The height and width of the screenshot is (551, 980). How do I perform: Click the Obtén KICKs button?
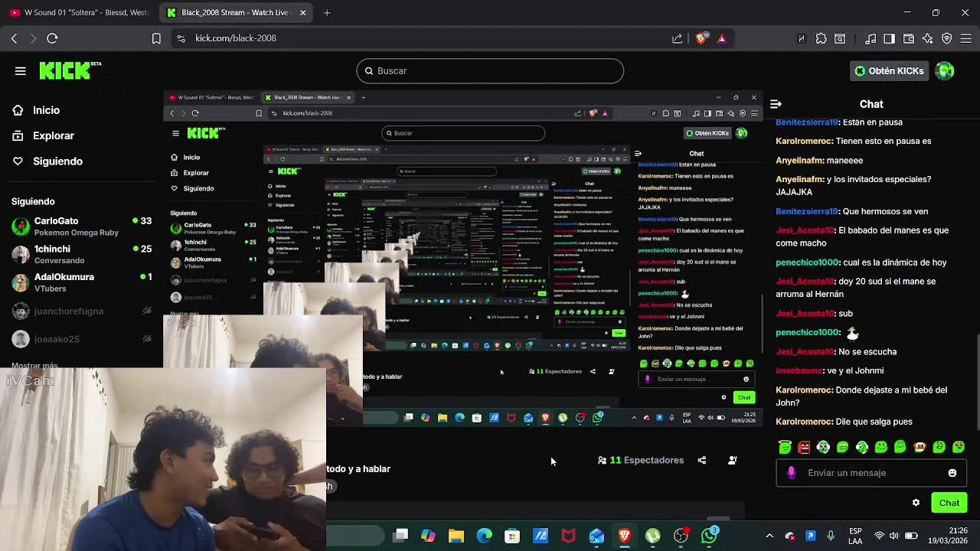click(889, 71)
